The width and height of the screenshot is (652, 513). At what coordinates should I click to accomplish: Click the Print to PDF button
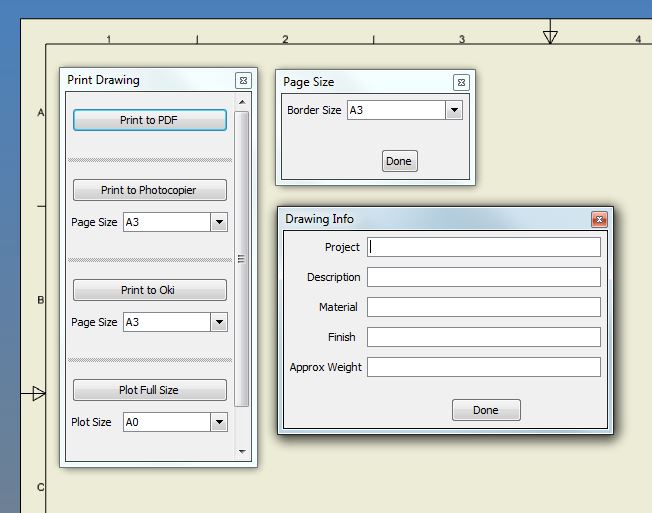pos(150,120)
